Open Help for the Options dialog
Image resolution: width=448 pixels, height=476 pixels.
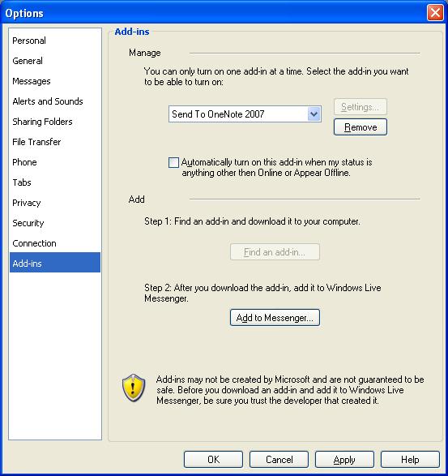click(410, 459)
